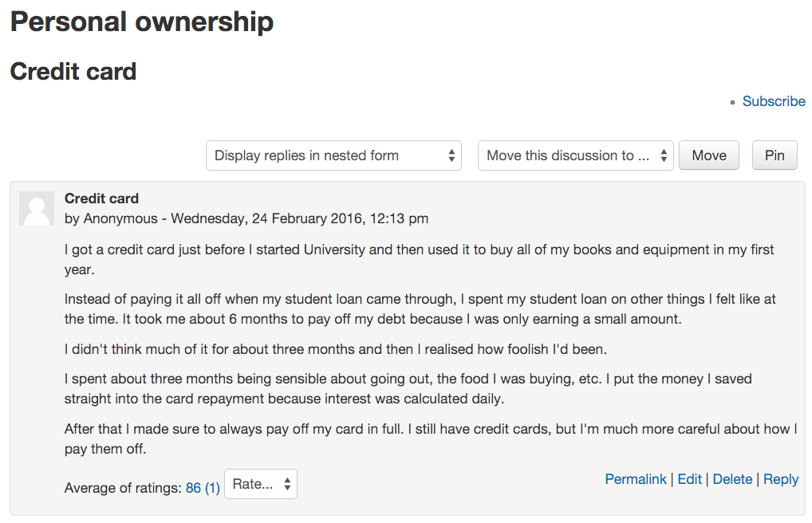Delete the Credit card post
Viewport: 812px width, 523px height.
click(732, 479)
